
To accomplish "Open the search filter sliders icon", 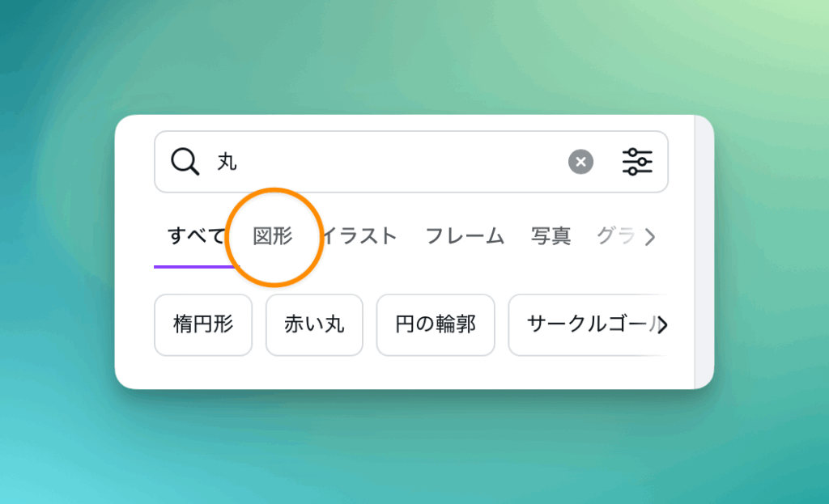I will (x=637, y=162).
